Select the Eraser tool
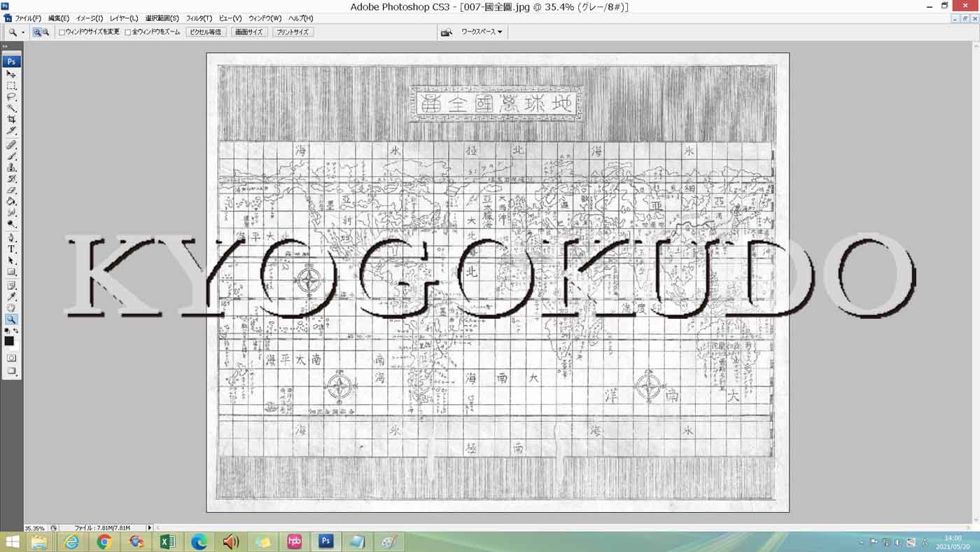This screenshot has height=552, width=980. tap(11, 190)
